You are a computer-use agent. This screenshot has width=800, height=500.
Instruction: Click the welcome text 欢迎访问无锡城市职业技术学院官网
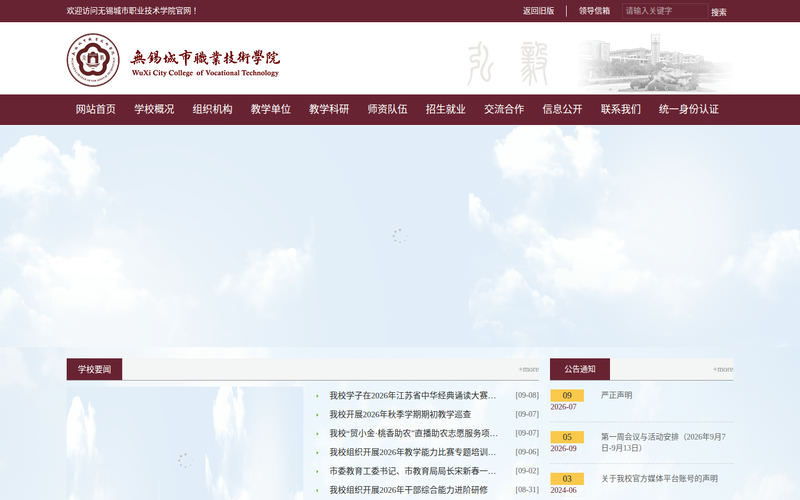pyautogui.click(x=132, y=11)
